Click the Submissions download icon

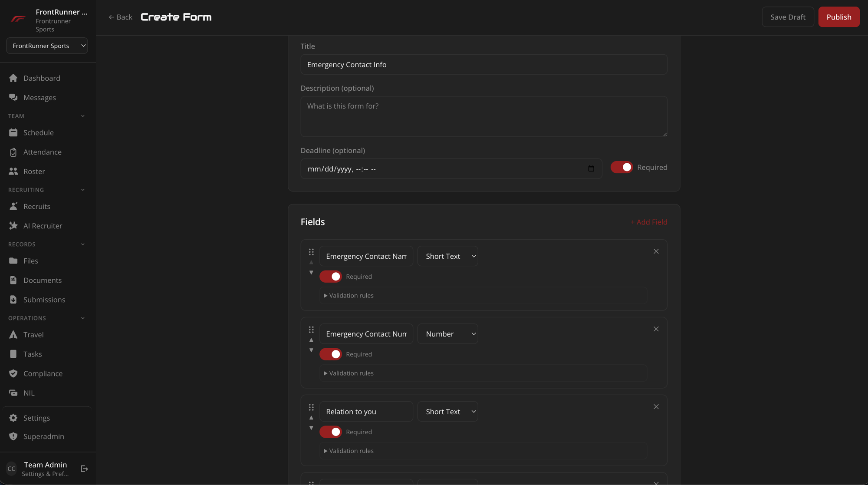coord(13,300)
